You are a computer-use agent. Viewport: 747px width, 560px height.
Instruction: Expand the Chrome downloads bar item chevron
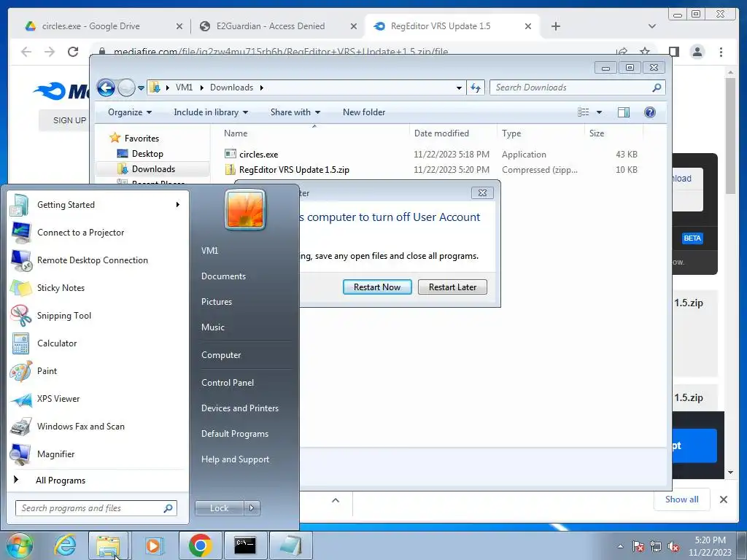336,500
